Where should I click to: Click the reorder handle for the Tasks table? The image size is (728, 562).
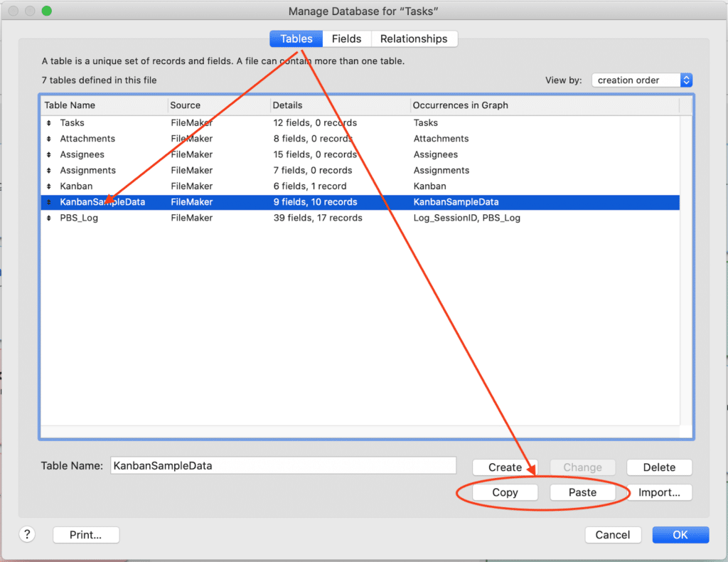tap(49, 123)
